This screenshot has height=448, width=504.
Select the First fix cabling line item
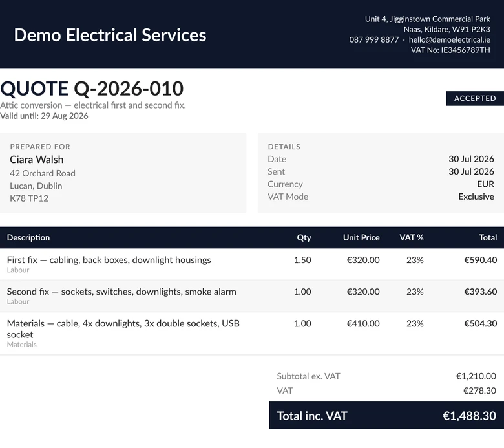(252, 264)
